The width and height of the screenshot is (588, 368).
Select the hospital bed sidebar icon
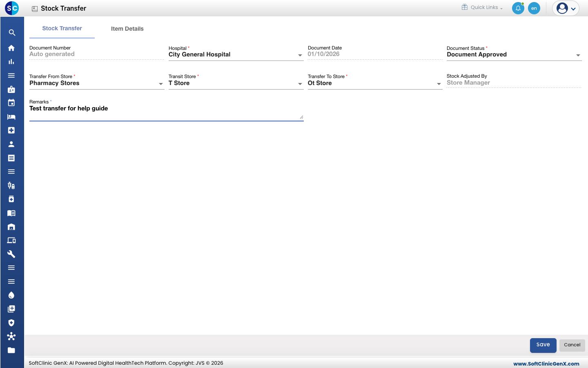(11, 117)
